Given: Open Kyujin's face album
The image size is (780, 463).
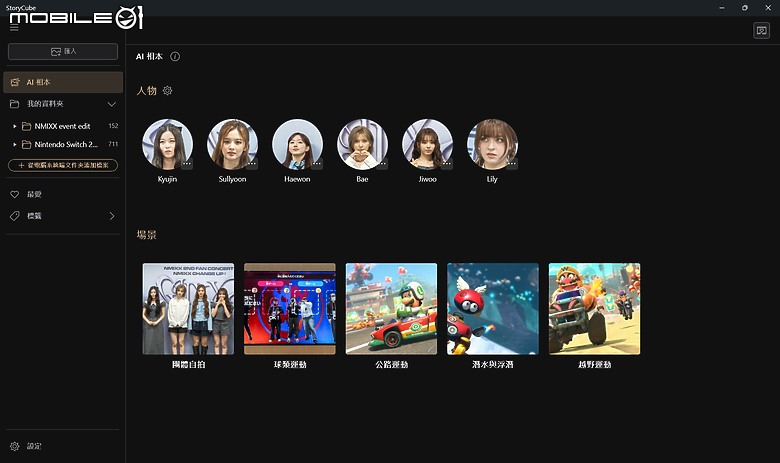Looking at the screenshot, I should (168, 144).
